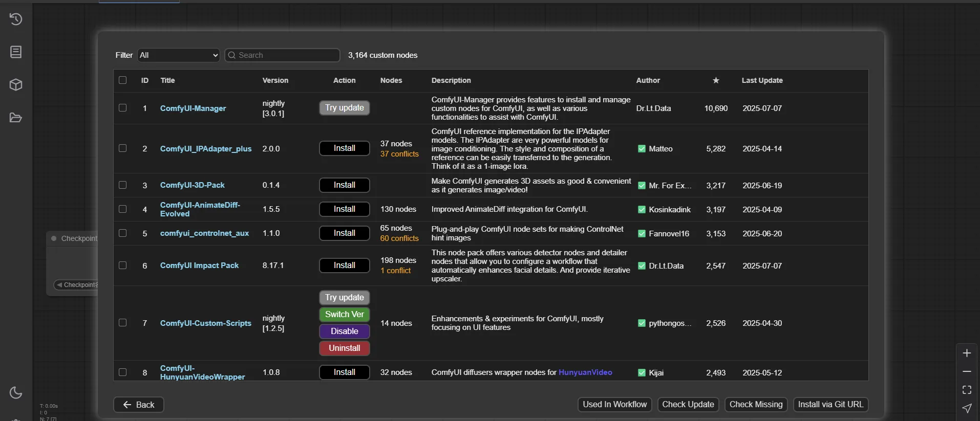Click the magnifier icon in the search box

232,55
